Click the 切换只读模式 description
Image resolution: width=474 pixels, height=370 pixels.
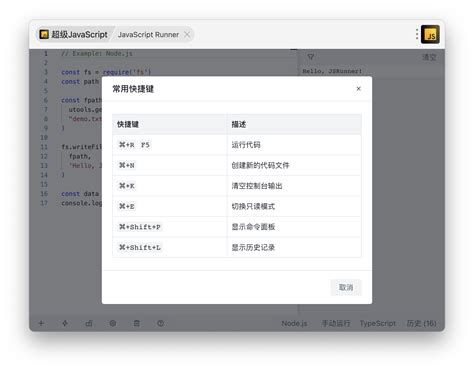point(253,206)
